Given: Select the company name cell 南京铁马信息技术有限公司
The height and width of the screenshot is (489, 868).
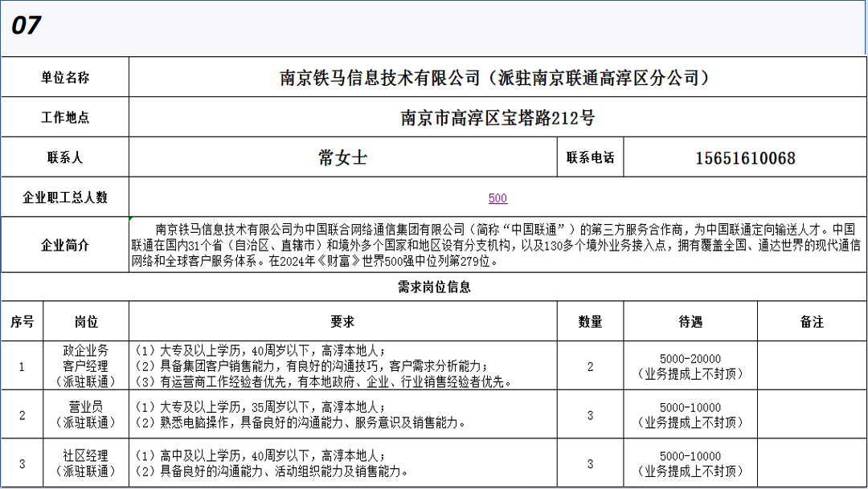Looking at the screenshot, I should point(497,78).
